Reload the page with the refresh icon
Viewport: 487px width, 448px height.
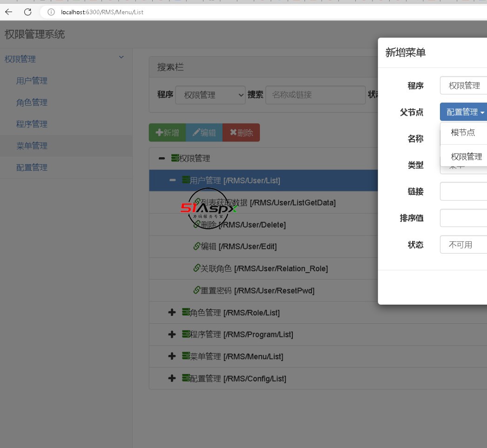click(x=27, y=12)
